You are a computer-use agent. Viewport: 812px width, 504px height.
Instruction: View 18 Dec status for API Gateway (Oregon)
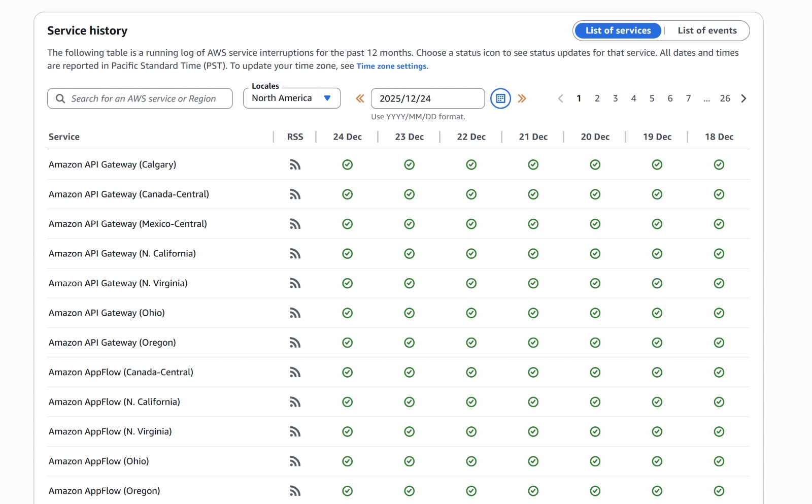click(719, 343)
